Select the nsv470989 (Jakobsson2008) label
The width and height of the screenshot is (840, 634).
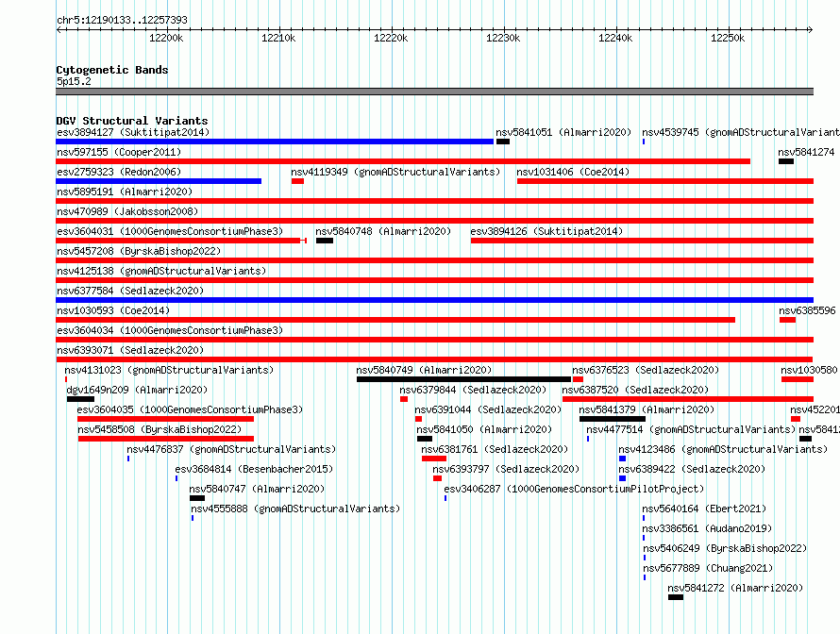tap(127, 211)
